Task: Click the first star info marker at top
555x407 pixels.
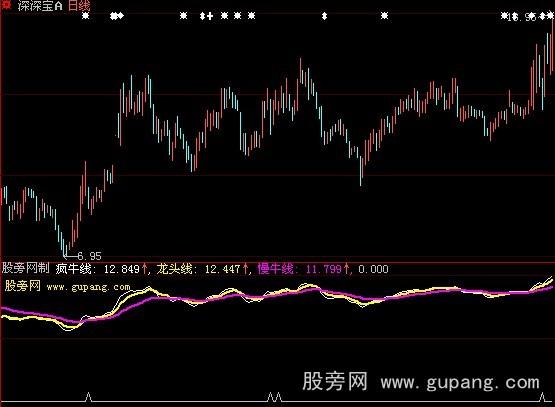Action: click(86, 16)
